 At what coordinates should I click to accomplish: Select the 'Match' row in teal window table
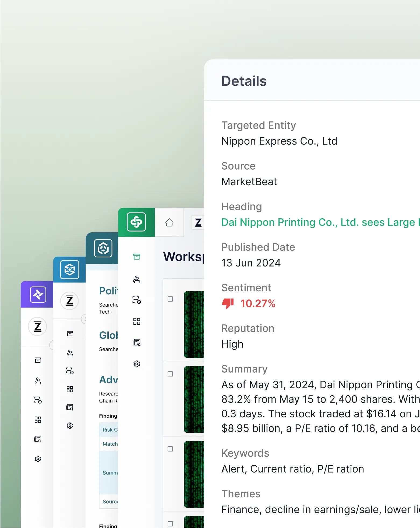point(109,444)
